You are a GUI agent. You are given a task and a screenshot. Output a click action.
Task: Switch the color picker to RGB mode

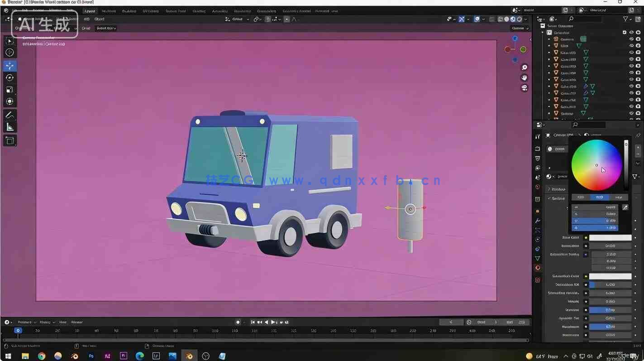pos(581,197)
